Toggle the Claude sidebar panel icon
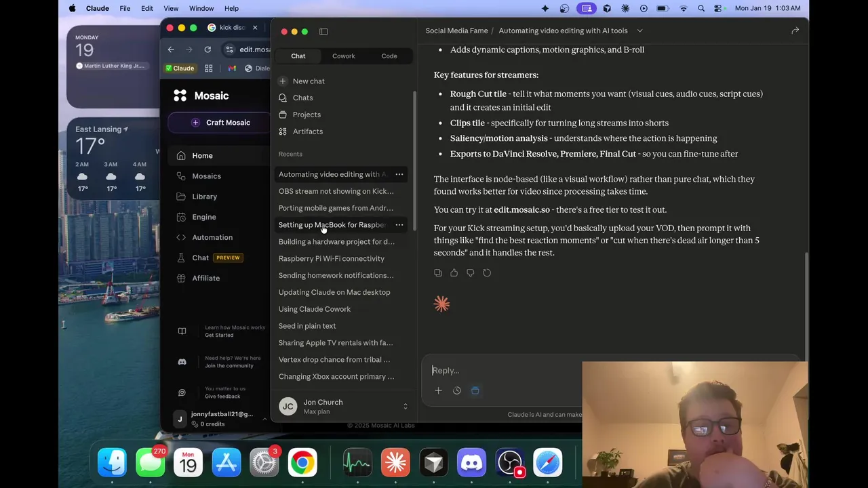Screen dimensions: 868x488 point(323,32)
